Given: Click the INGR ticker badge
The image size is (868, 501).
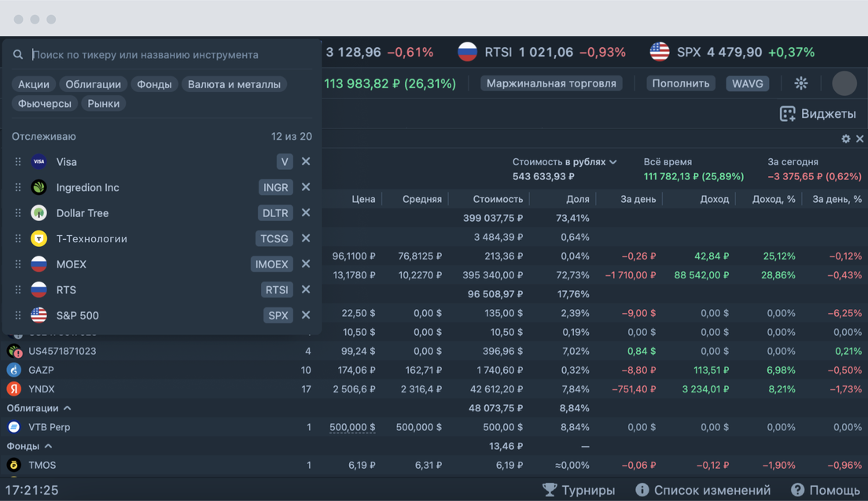Looking at the screenshot, I should coord(276,187).
